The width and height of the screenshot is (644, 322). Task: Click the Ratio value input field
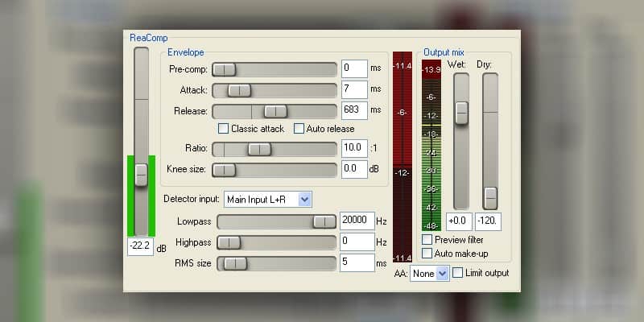353,148
